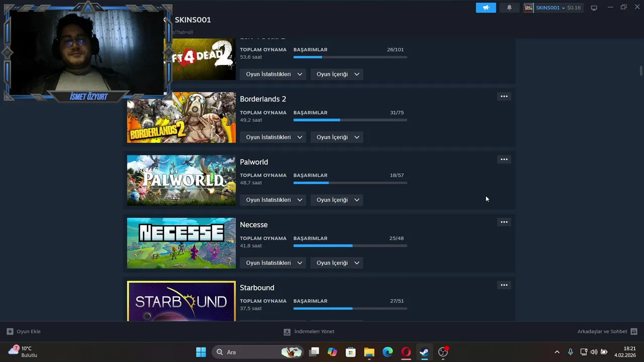The image size is (644, 362).
Task: Expand Oyun İstatistikleri for Necesse
Action: (273, 262)
